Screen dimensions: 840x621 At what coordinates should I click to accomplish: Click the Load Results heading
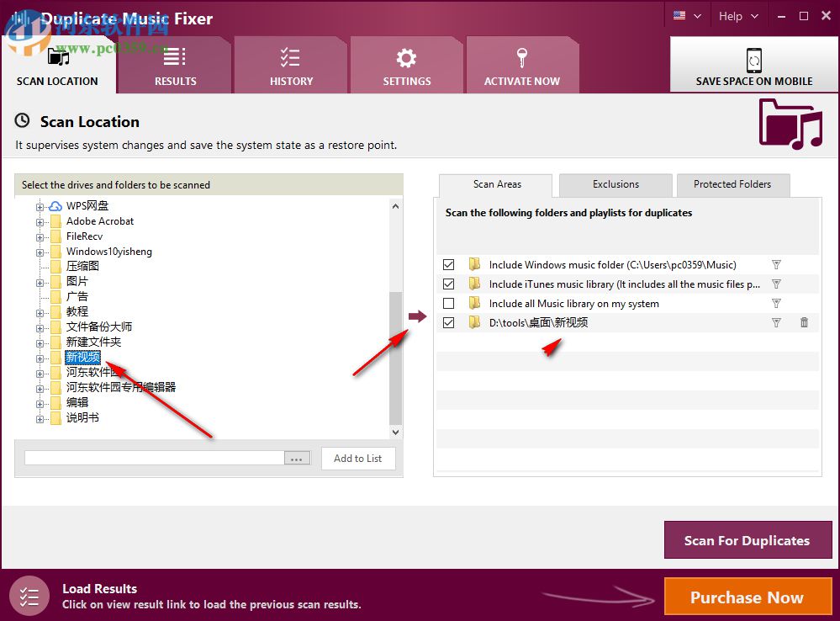100,588
